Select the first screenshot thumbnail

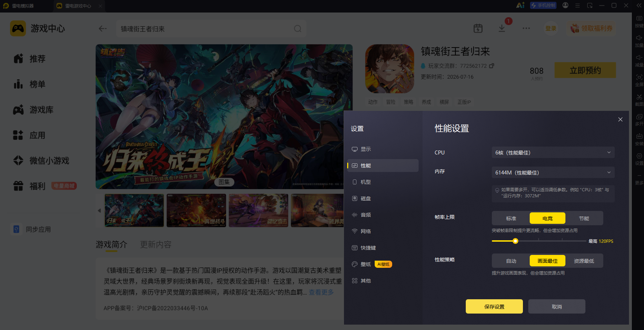pos(134,211)
